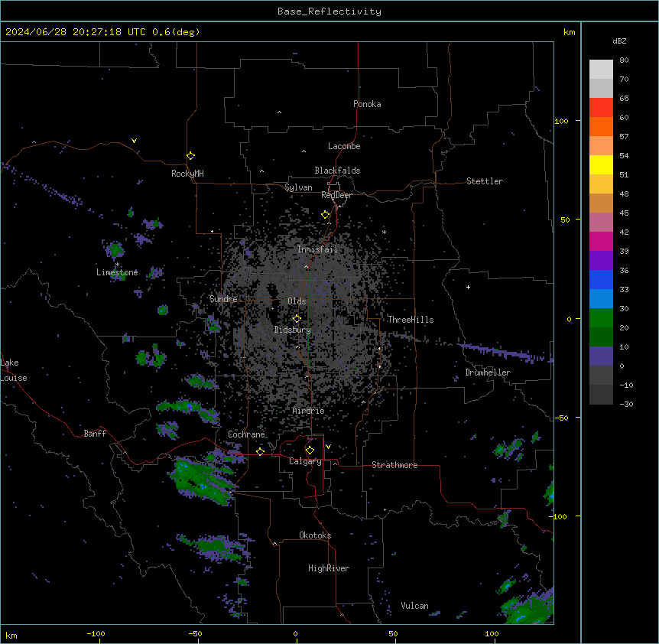Select the red 60-65 dBZ legend swatch
Image resolution: width=659 pixels, height=644 pixels.
[x=601, y=108]
